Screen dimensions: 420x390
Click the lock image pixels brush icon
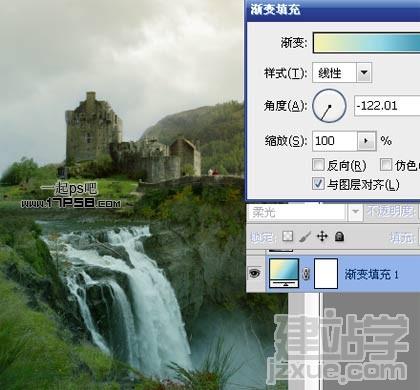click(305, 237)
